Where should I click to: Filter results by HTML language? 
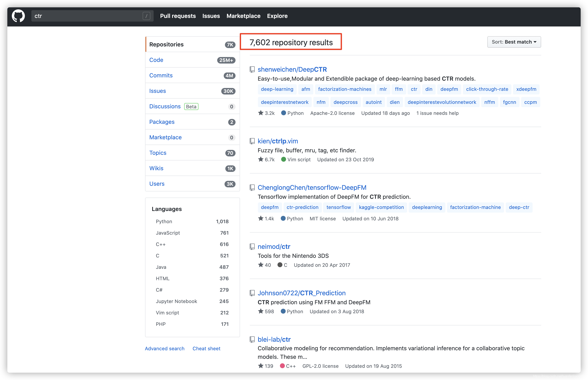coord(192,278)
